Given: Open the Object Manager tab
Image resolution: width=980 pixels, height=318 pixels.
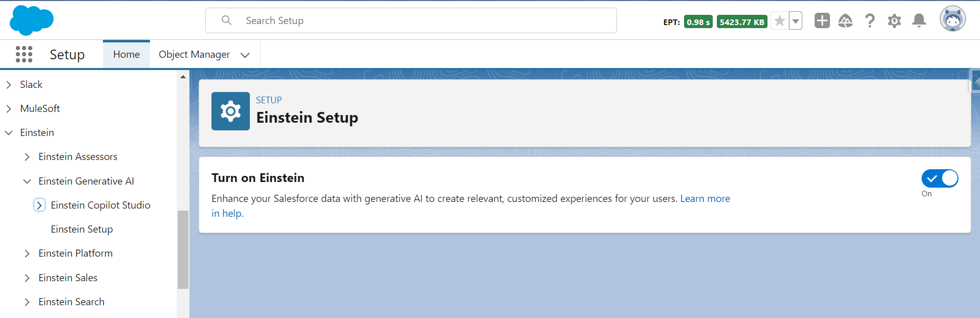Looking at the screenshot, I should tap(194, 54).
